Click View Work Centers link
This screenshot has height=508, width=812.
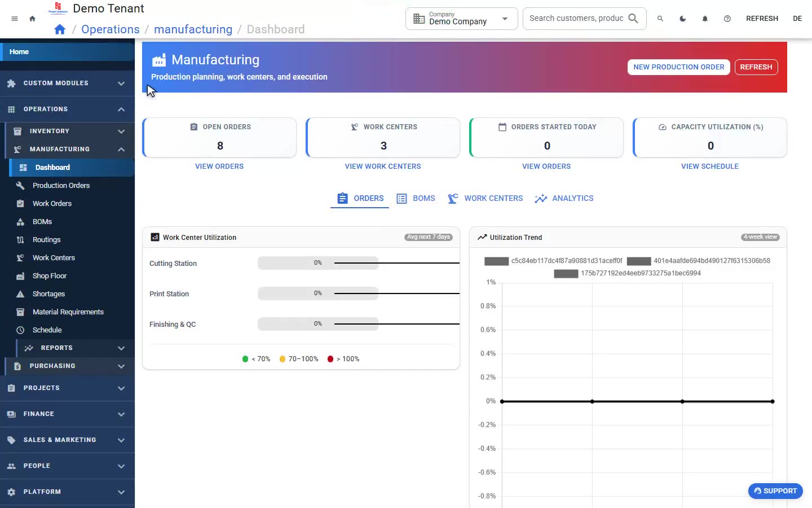(383, 167)
